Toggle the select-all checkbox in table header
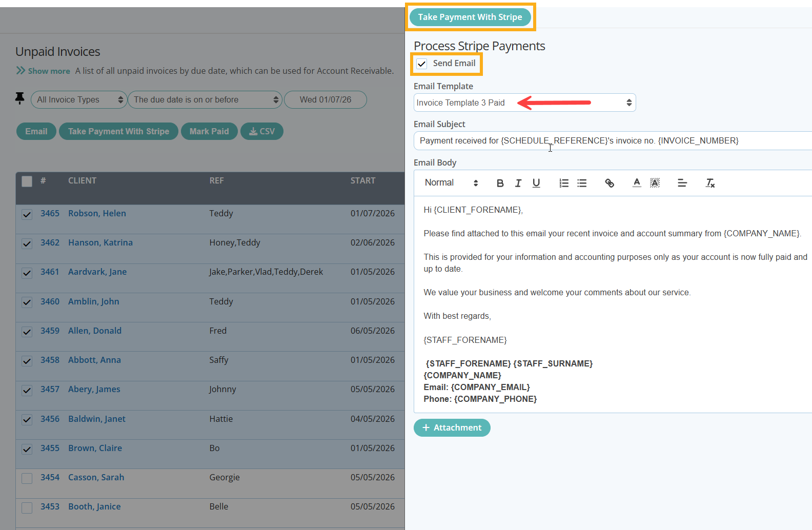This screenshot has height=530, width=812. (x=27, y=181)
